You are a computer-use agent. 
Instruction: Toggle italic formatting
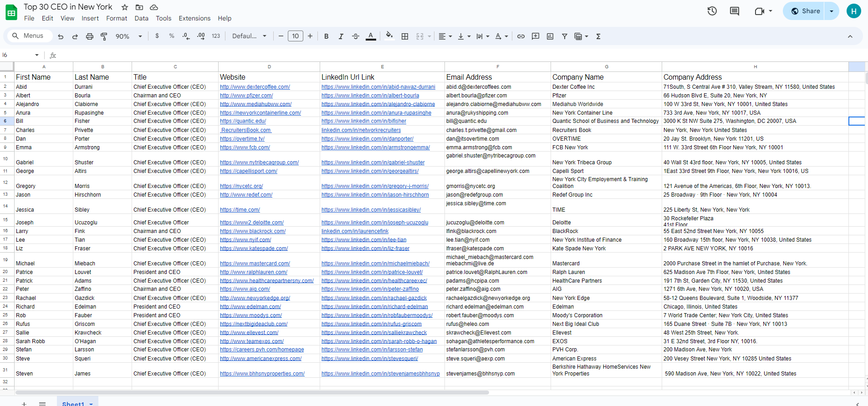pos(341,36)
